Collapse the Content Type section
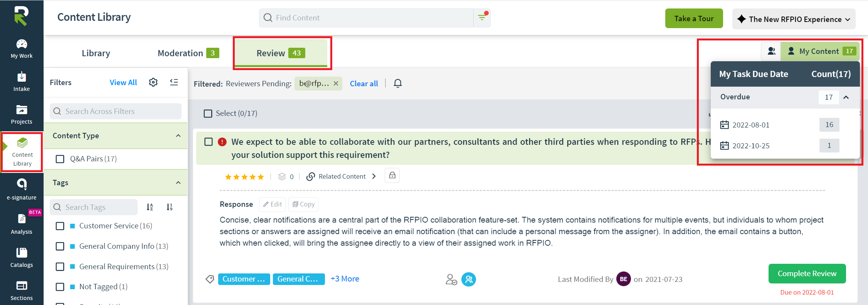868x305 pixels. (178, 136)
